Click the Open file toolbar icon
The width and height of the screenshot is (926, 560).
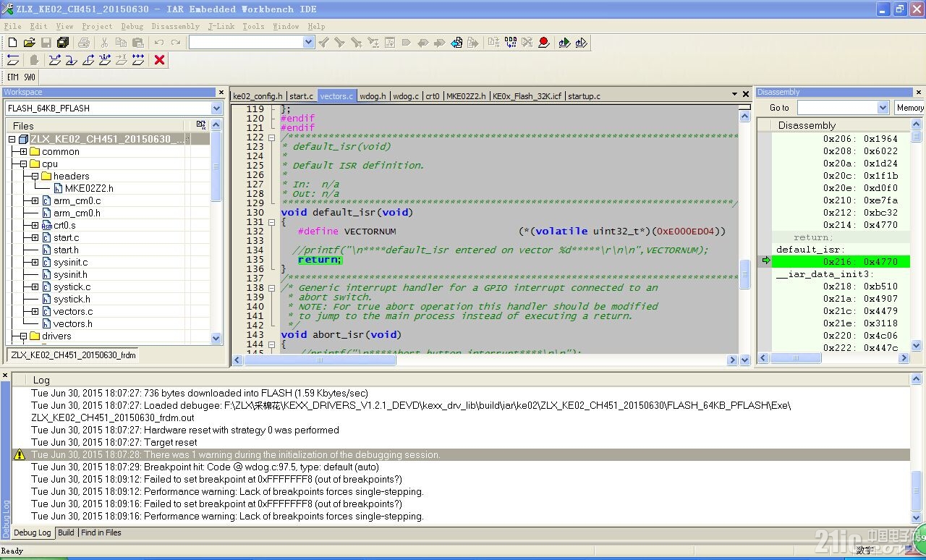click(30, 43)
